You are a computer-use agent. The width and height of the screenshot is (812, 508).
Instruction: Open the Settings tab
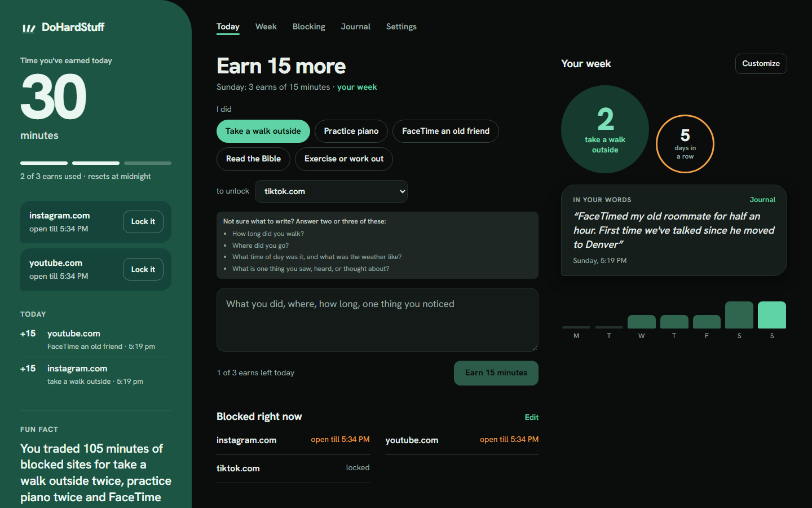(x=401, y=27)
